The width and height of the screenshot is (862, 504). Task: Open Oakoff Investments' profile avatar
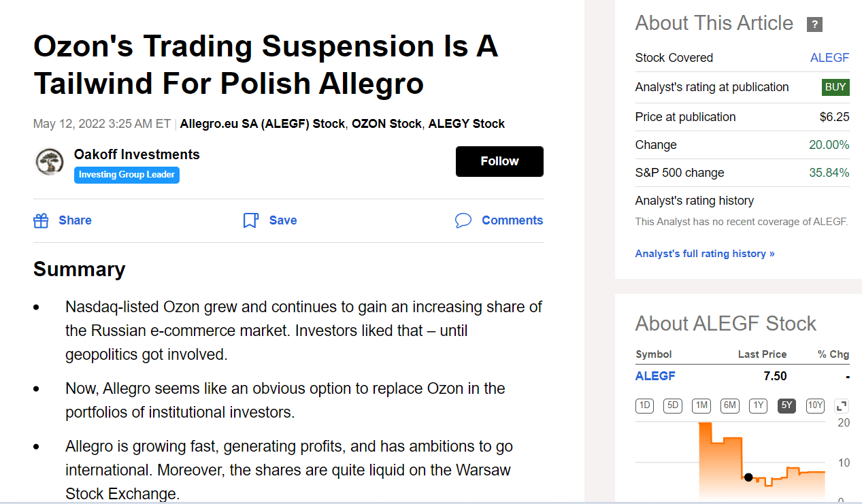tap(49, 163)
